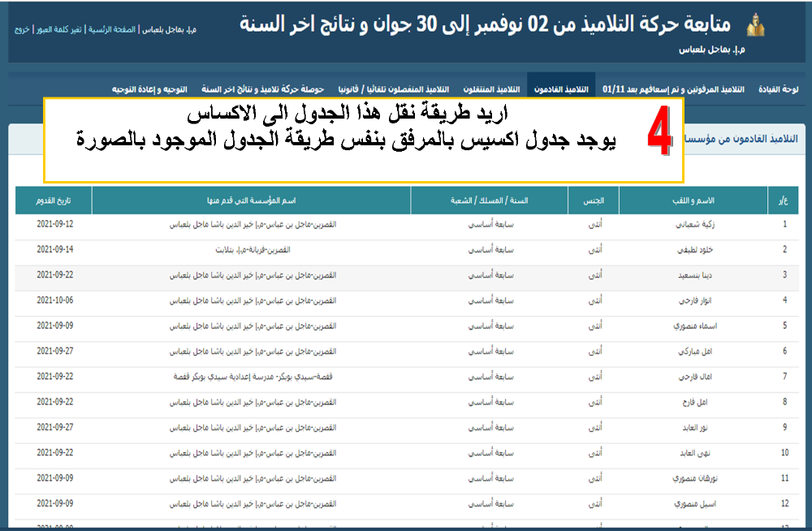This screenshot has height=531, width=812.
Task: Go to الصفحة الرئيسية home page link
Action: pos(111,29)
